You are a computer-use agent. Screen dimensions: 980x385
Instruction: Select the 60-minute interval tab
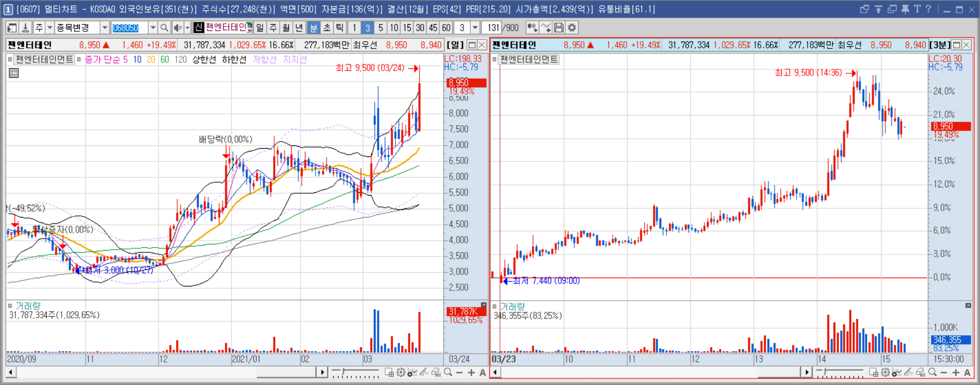[446, 28]
